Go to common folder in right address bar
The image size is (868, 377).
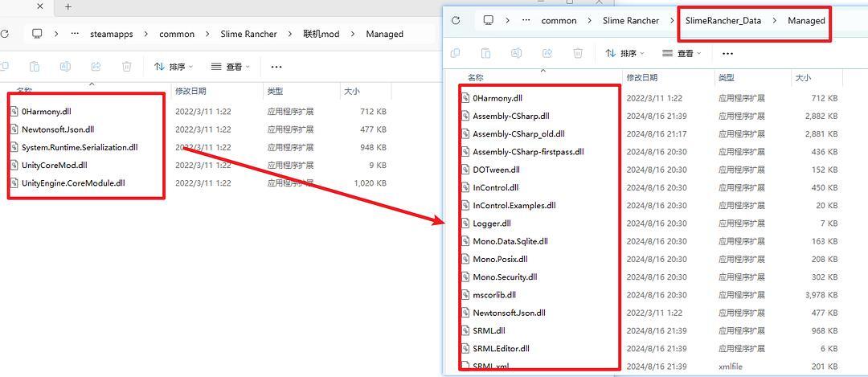pyautogui.click(x=559, y=20)
